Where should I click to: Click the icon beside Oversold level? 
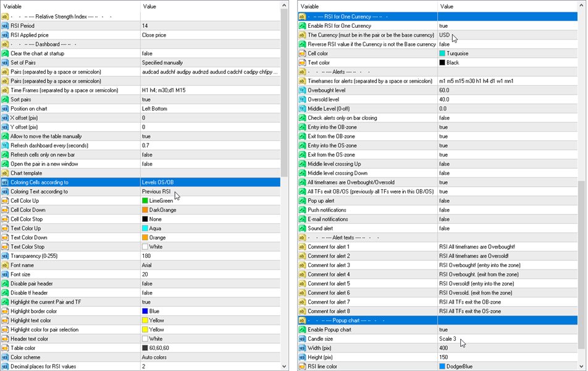coord(302,100)
